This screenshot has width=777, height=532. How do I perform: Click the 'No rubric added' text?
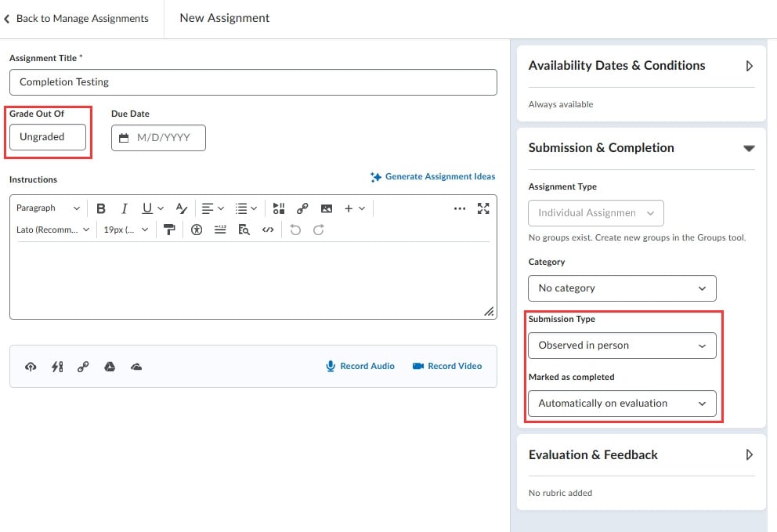coord(560,493)
